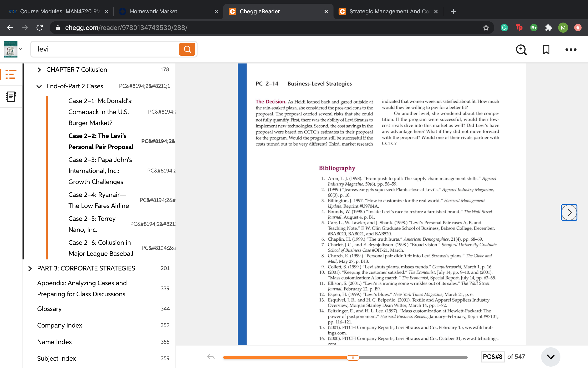Open Case 2–5: Torrey Nano, Inc.

point(92,224)
